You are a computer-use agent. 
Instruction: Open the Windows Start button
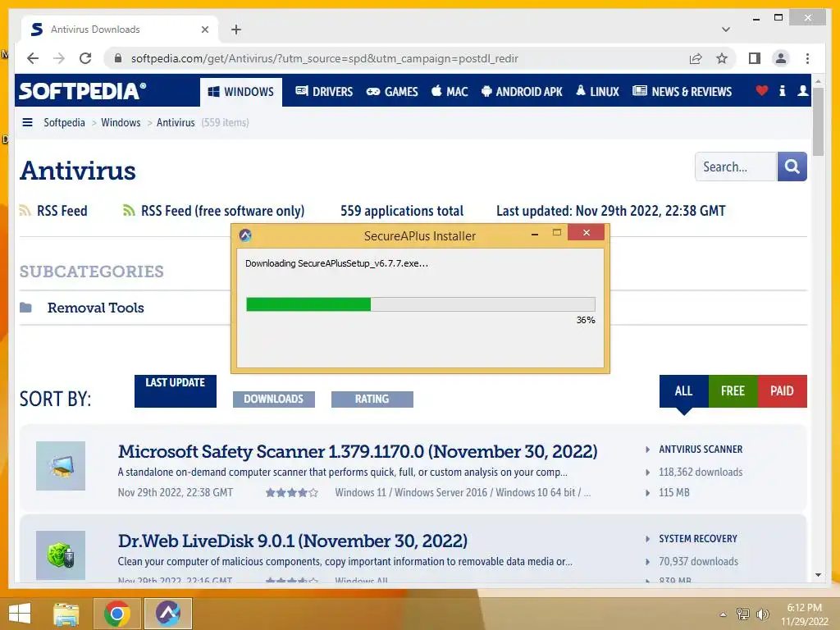(20, 613)
